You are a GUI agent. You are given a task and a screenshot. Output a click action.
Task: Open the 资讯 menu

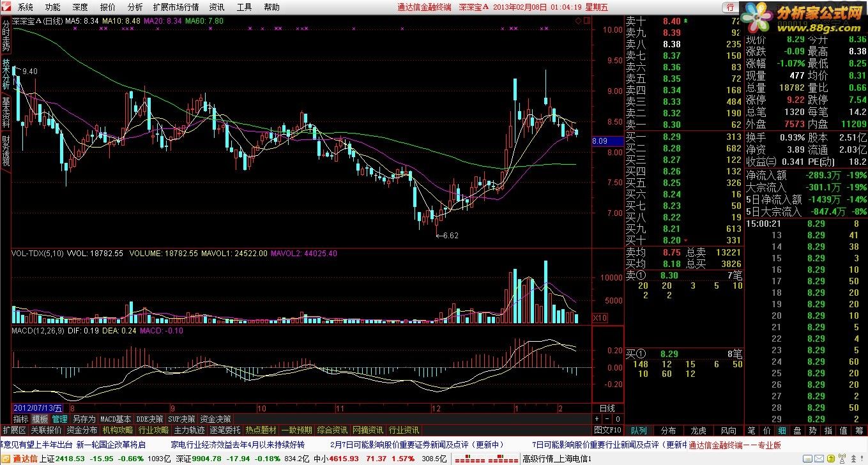click(217, 8)
